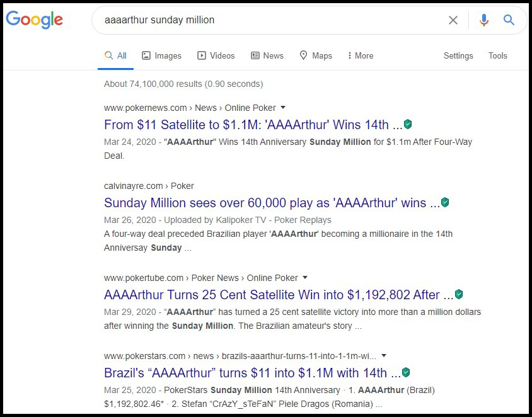Switch to the Videos tab
The height and width of the screenshot is (417, 532).
tap(216, 55)
